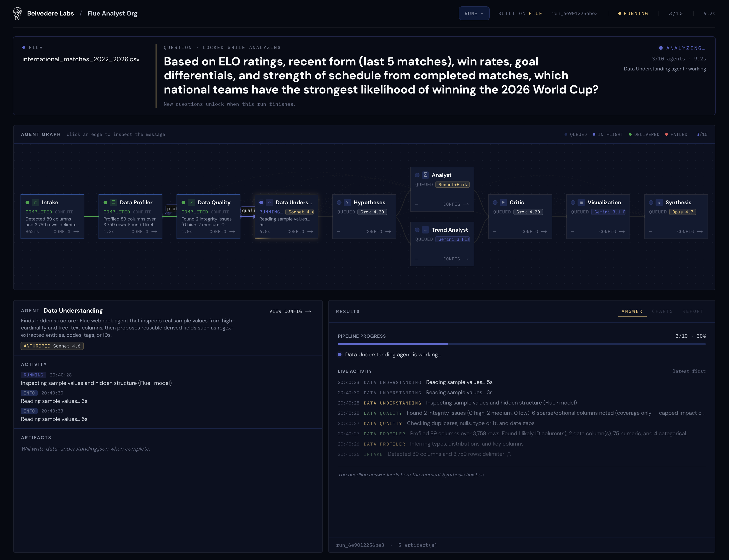Screen dimensions: 729x560
Task: Switch to the ANSWER results tab
Action: click(x=632, y=311)
